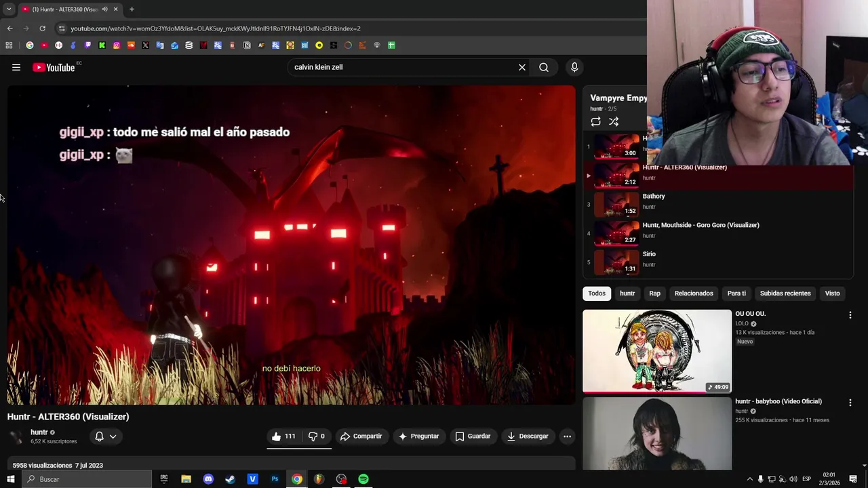This screenshot has height=488, width=868.
Task: Open the huntr channel avatar
Action: pyautogui.click(x=16, y=436)
